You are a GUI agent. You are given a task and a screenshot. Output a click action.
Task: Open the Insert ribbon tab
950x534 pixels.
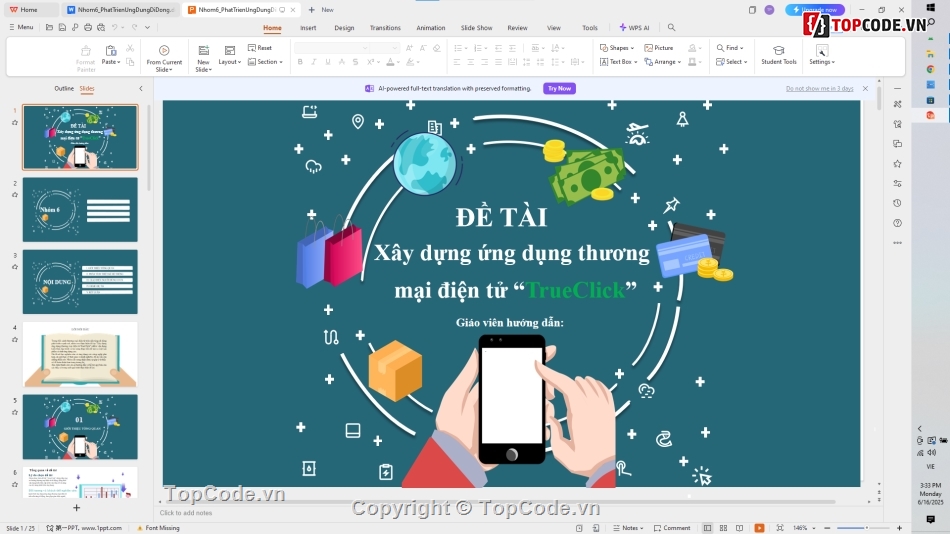(308, 28)
